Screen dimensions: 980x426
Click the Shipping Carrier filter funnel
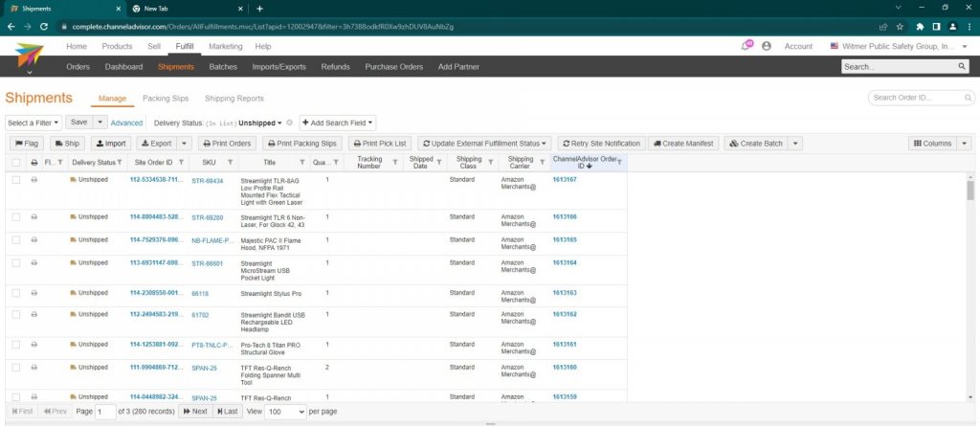click(x=542, y=163)
